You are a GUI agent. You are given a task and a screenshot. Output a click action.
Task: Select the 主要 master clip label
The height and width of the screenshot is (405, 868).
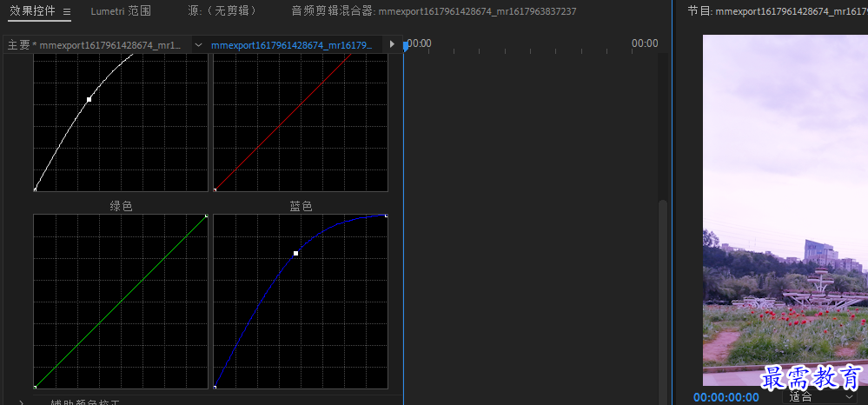94,45
